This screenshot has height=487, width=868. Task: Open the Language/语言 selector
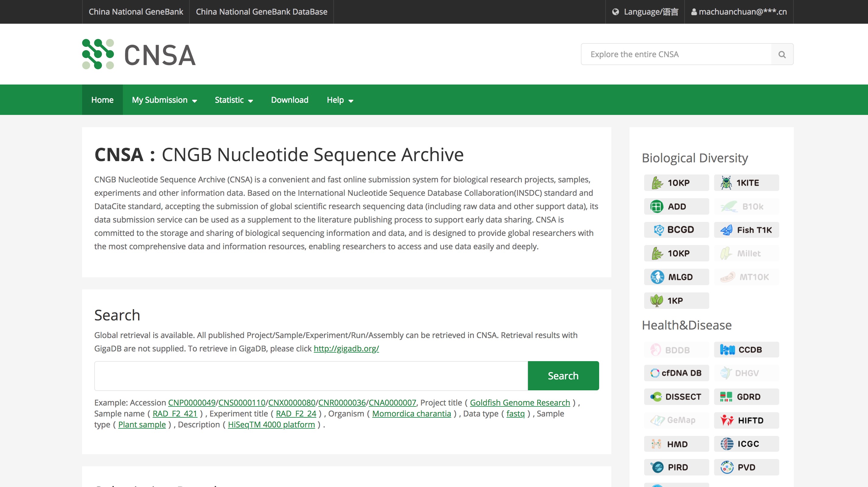645,12
